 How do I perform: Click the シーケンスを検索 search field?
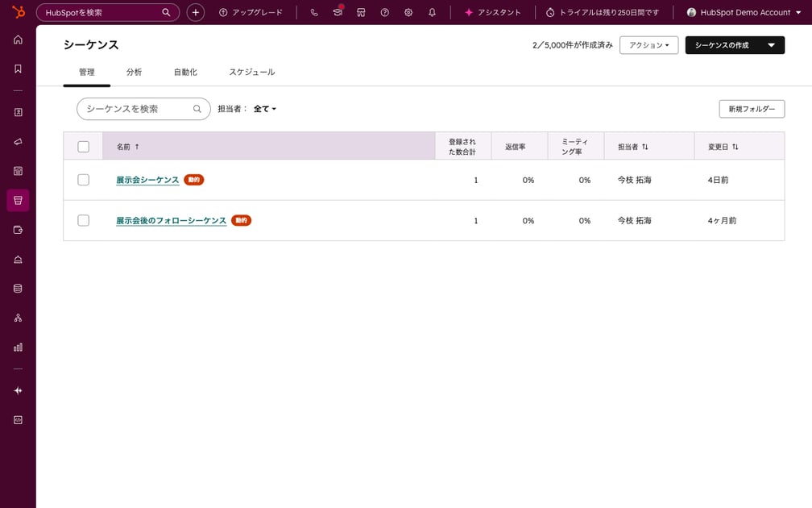click(137, 108)
